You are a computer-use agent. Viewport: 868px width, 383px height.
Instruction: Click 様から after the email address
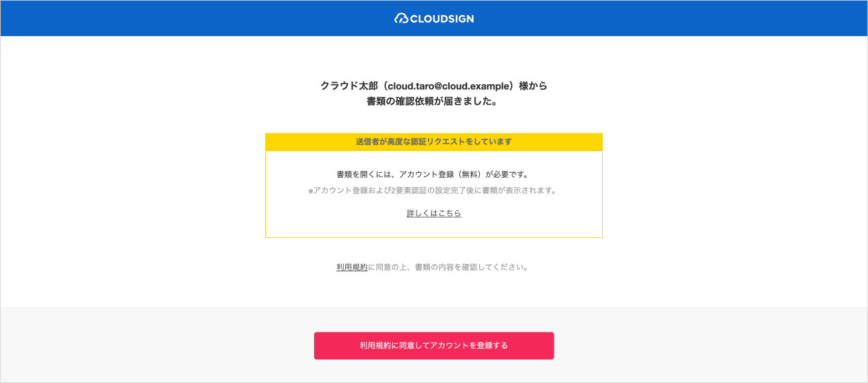tap(533, 86)
